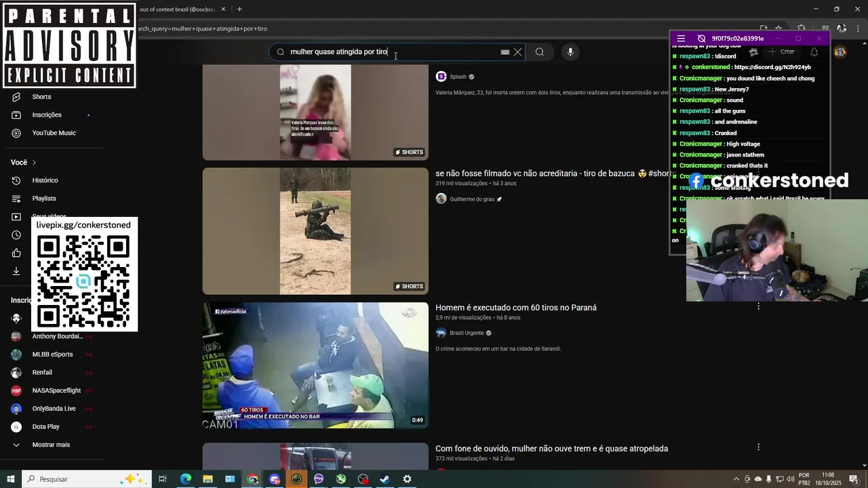This screenshot has width=868, height=488.
Task: Open the Chrome extensions puzzle icon
Action: 801,28
